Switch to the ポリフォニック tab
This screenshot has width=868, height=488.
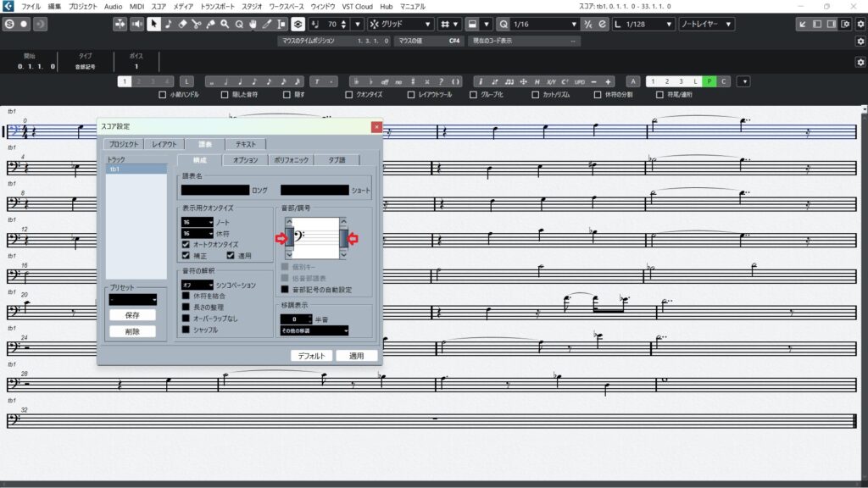(291, 159)
